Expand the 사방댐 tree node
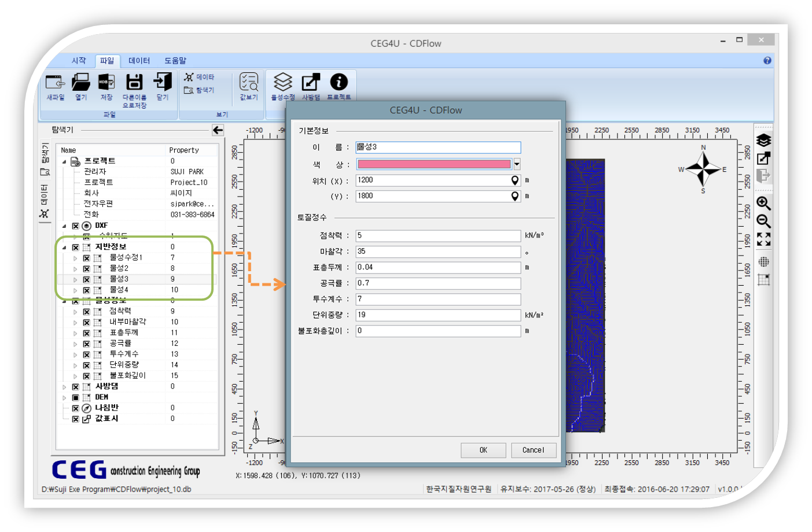The height and width of the screenshot is (532, 812). click(x=64, y=387)
